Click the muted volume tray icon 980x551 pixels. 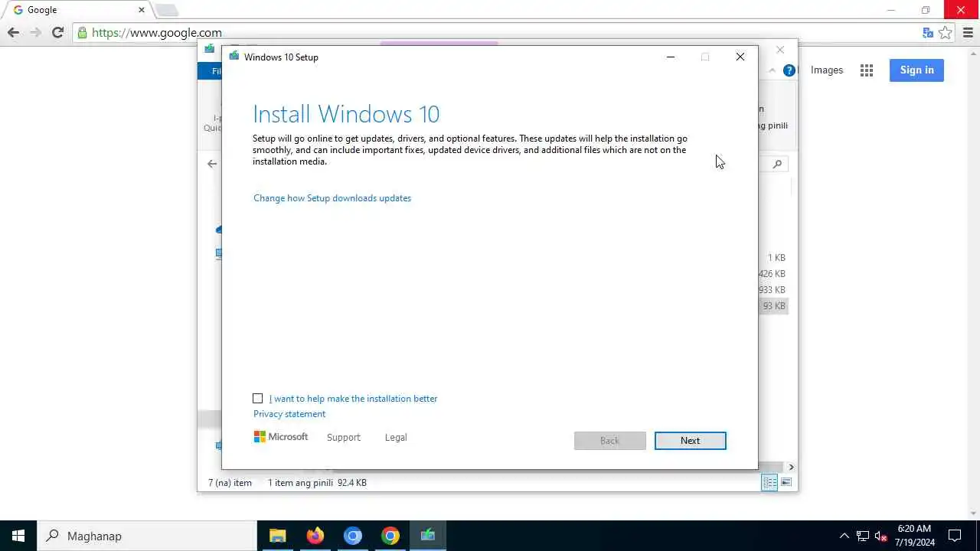click(x=880, y=536)
